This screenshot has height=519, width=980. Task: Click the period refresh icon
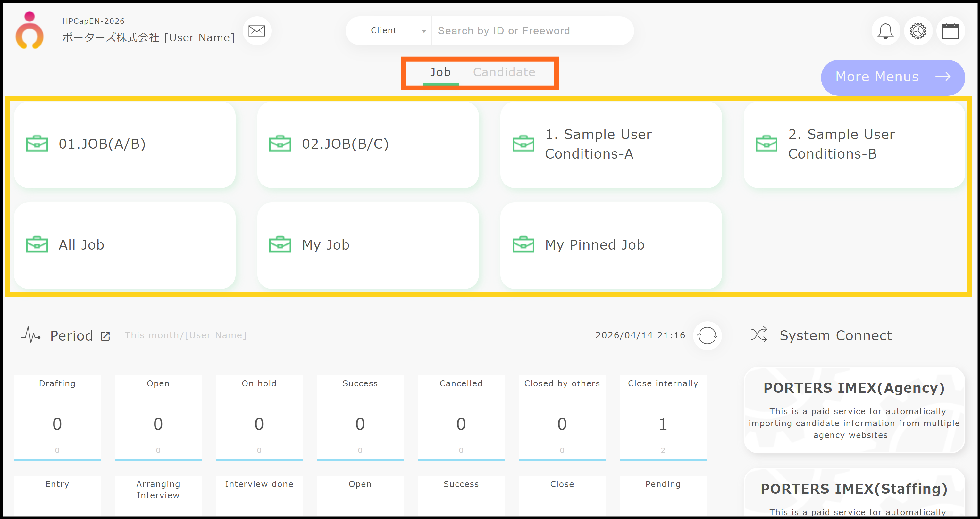click(x=707, y=335)
